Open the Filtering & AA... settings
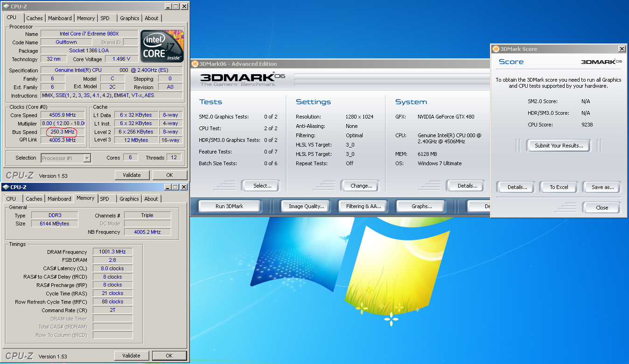This screenshot has width=629, height=364. click(363, 206)
